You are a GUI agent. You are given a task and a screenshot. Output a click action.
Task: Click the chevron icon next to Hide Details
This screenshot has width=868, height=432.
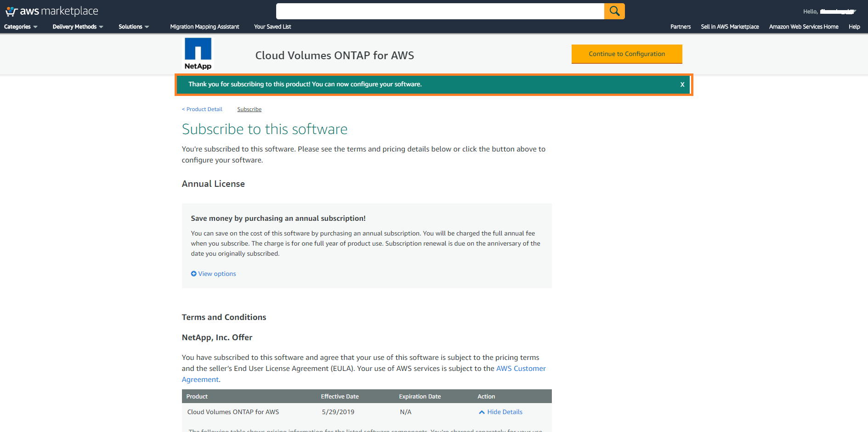[482, 412]
